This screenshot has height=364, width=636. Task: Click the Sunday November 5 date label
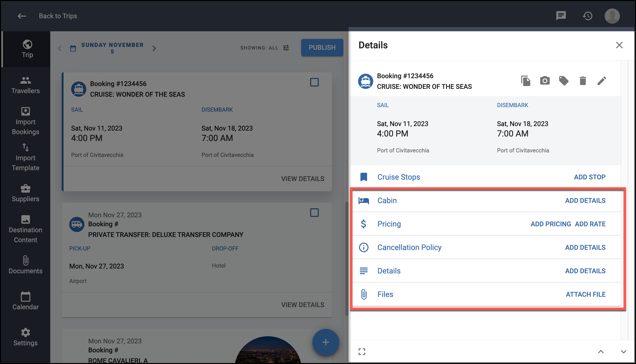pos(112,48)
